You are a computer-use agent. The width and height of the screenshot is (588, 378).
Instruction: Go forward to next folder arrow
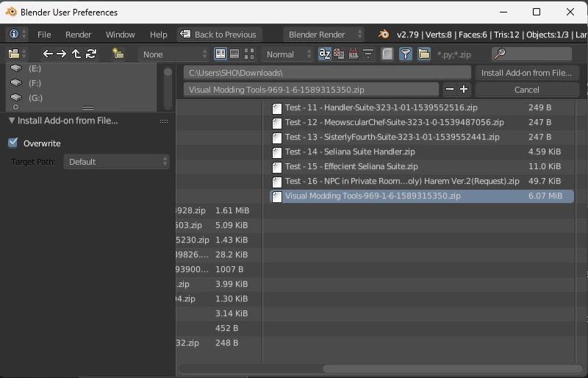click(61, 54)
